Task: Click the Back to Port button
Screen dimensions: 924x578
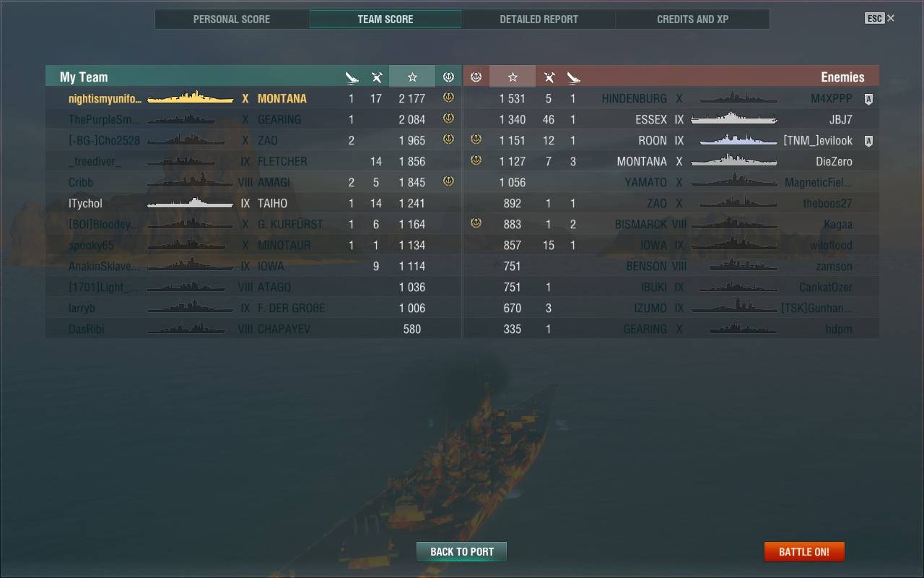Action: [x=461, y=551]
